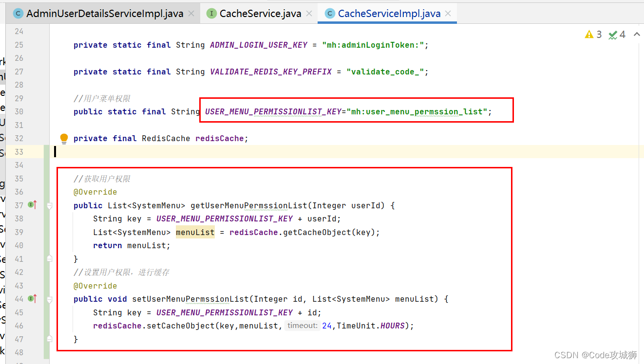Click line number 48 in the gutter
Screen dimensions: 644x364
(19, 352)
